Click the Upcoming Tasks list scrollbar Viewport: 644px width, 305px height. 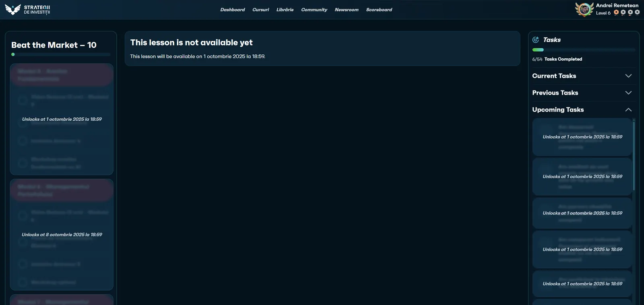pyautogui.click(x=634, y=155)
